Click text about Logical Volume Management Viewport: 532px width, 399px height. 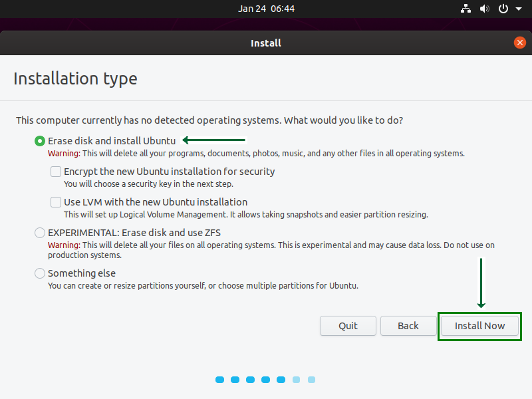246,214
